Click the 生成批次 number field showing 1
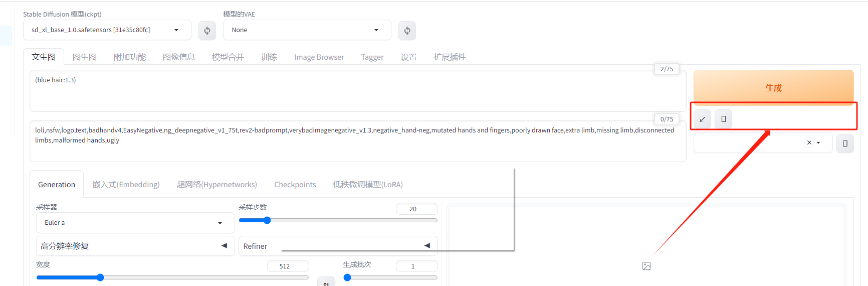868x286 pixels. coord(416,266)
